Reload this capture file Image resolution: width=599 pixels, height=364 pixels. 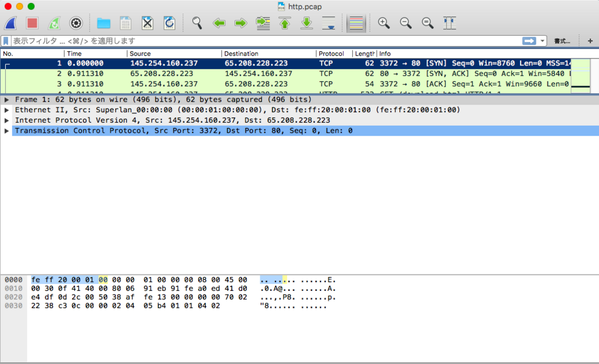tap(169, 23)
